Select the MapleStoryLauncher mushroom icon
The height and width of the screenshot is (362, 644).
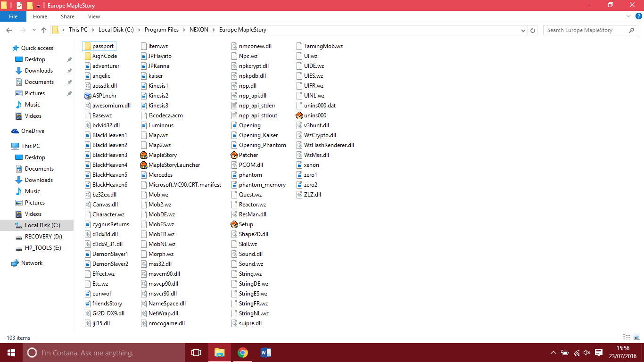(x=144, y=165)
